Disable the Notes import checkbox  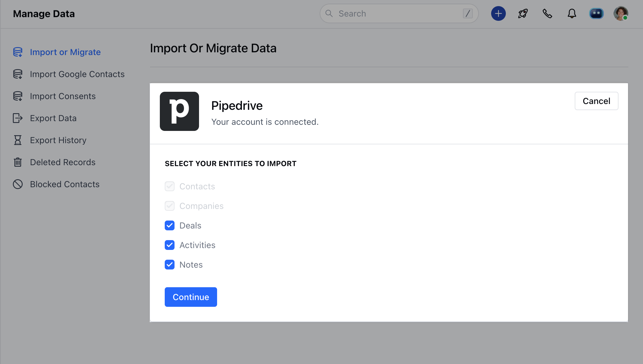(x=169, y=265)
